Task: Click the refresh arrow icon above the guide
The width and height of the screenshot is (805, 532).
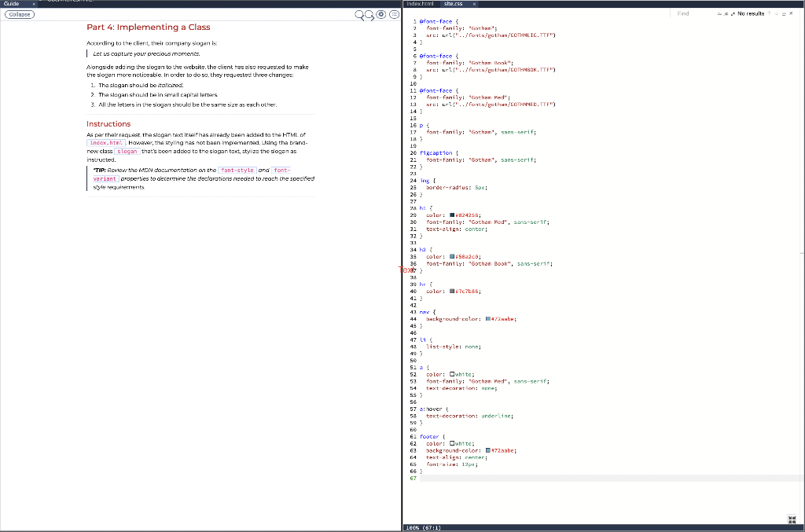Action: (x=369, y=14)
